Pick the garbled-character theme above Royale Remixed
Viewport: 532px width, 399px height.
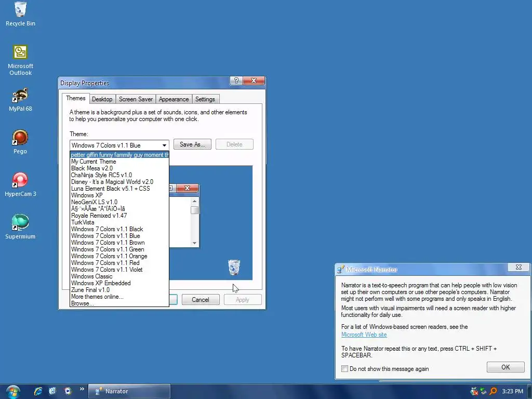(119, 209)
